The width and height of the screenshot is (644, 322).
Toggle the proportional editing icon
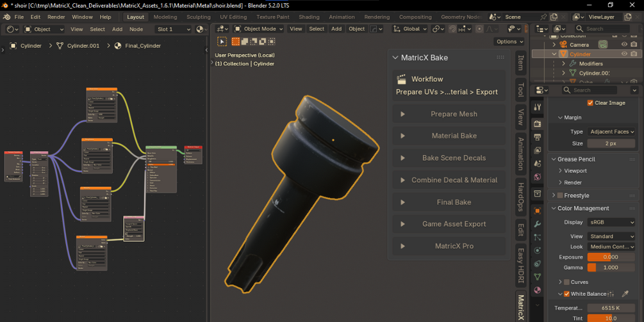[x=479, y=29]
